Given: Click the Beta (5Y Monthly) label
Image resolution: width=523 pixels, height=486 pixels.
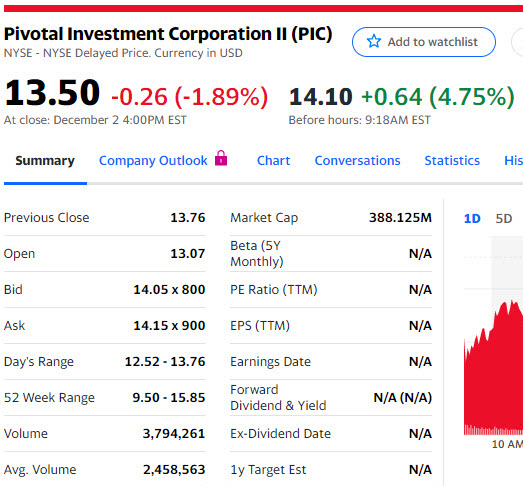Looking at the screenshot, I should pyautogui.click(x=257, y=254).
